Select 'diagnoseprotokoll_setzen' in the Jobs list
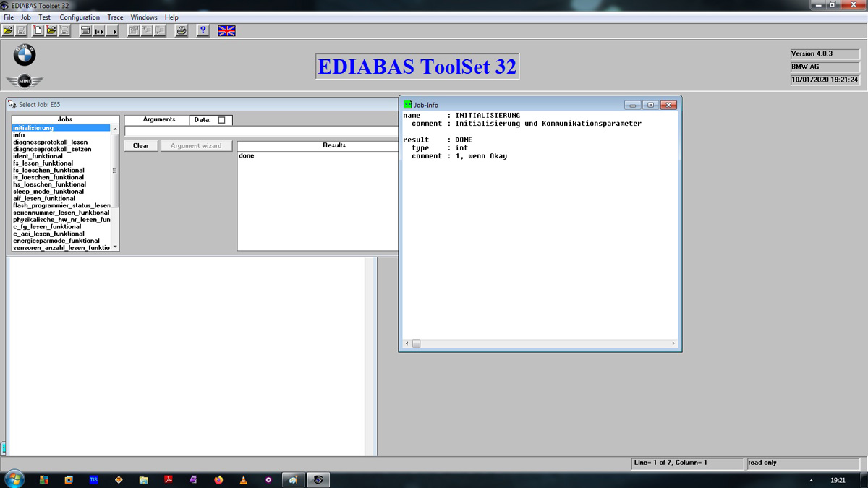868x488 pixels. 61,149
